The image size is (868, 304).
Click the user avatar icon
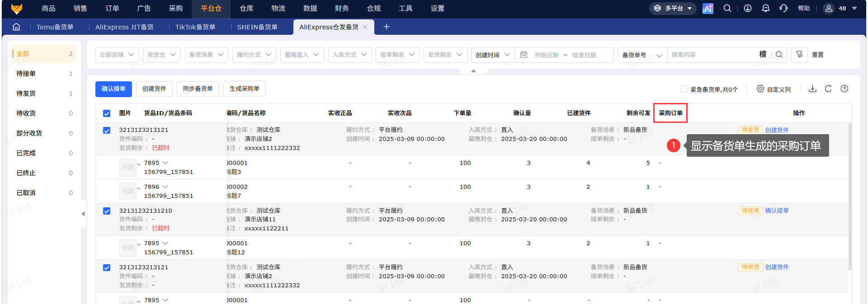(829, 9)
